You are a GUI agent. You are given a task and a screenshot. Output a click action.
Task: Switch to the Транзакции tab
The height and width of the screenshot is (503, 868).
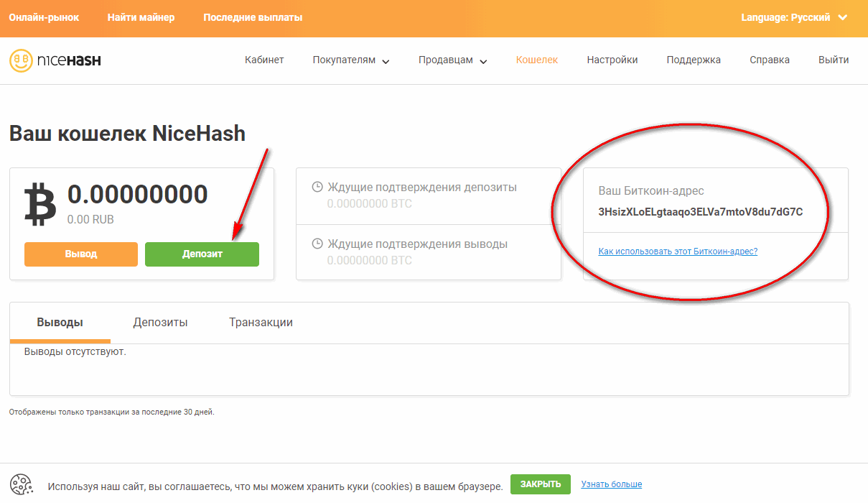point(261,323)
